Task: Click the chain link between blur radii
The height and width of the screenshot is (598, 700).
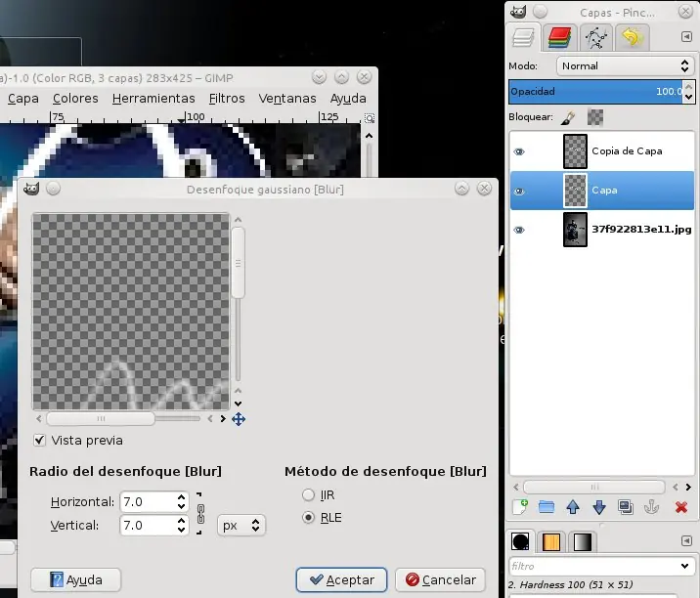Action: [202, 513]
